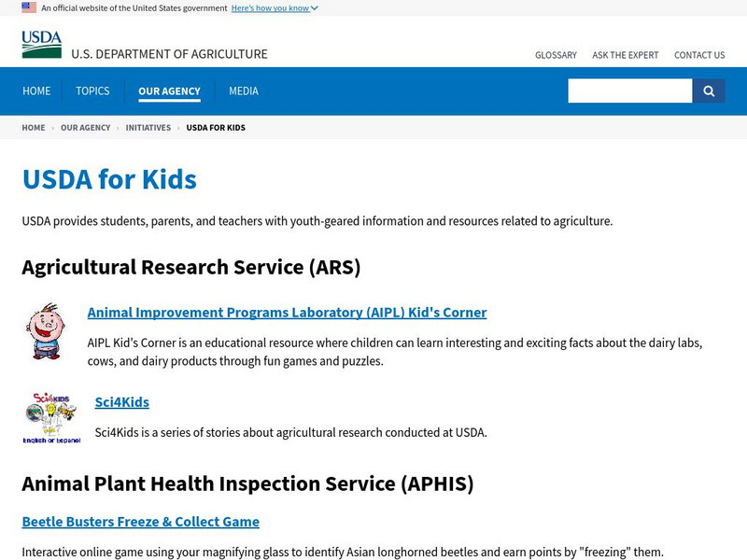Open OUR AGENCY in main navigation
This screenshot has height=560, width=747.
click(x=169, y=91)
